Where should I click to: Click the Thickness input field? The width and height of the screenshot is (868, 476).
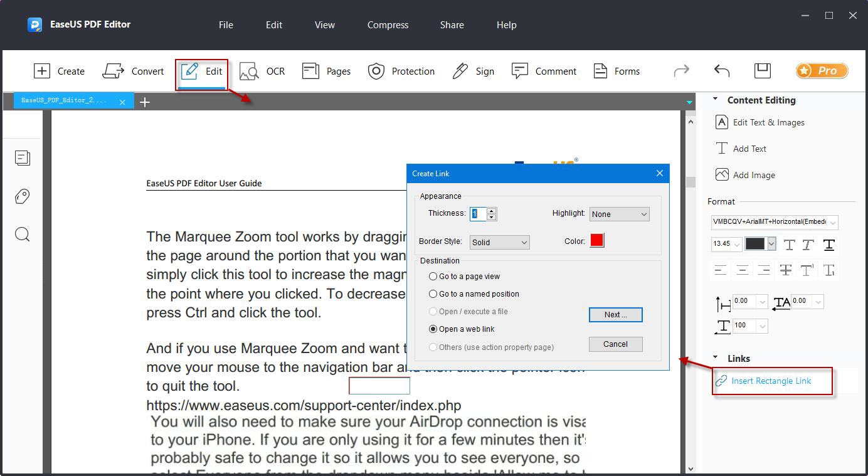coord(478,214)
